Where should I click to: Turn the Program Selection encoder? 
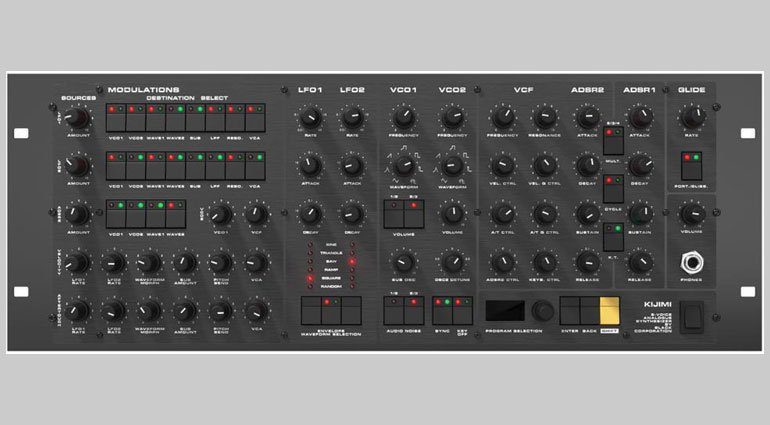click(541, 310)
